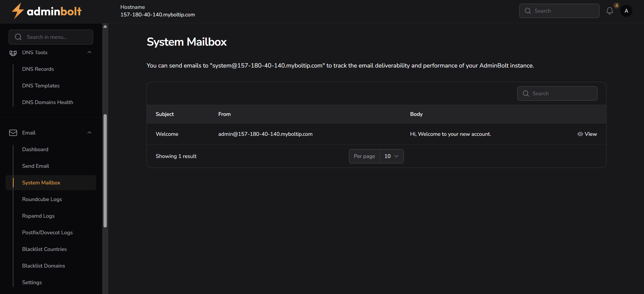Image resolution: width=644 pixels, height=294 pixels.
Task: Click the search magnifier in the top bar
Action: (x=528, y=11)
